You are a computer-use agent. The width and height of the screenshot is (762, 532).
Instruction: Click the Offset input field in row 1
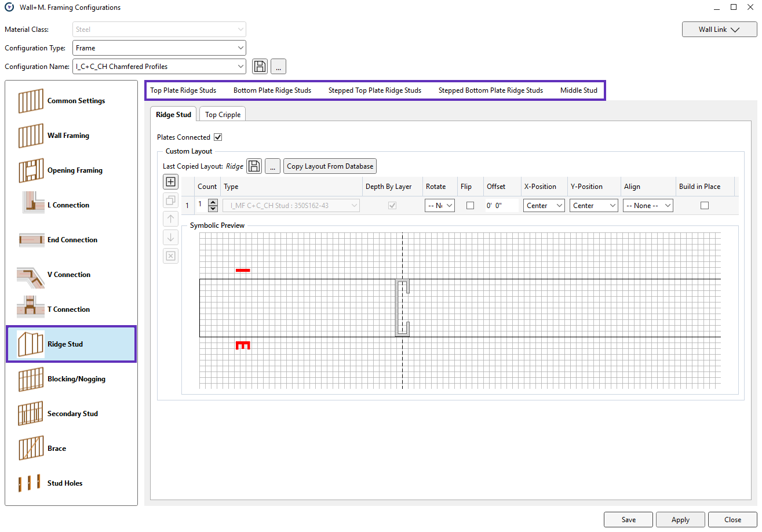[x=502, y=205]
